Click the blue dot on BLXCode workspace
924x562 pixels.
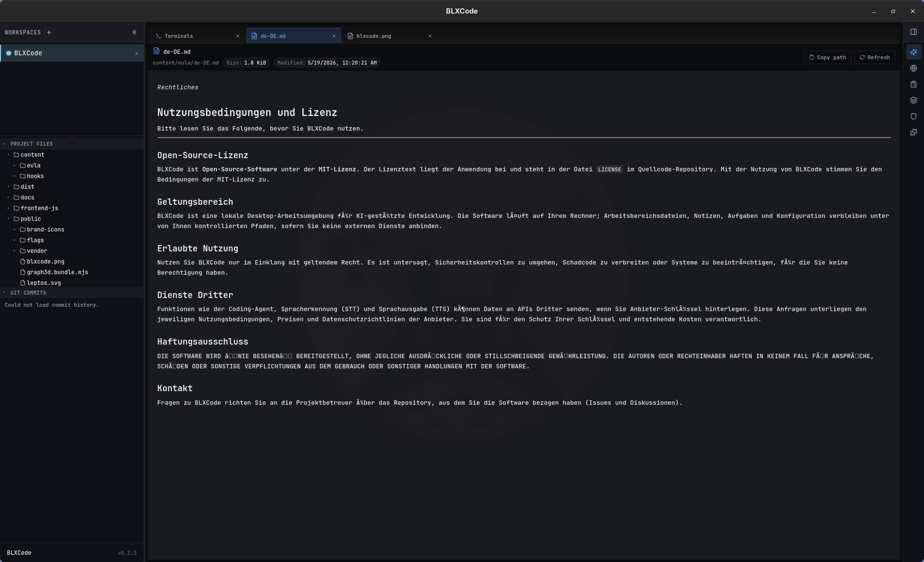(x=9, y=53)
